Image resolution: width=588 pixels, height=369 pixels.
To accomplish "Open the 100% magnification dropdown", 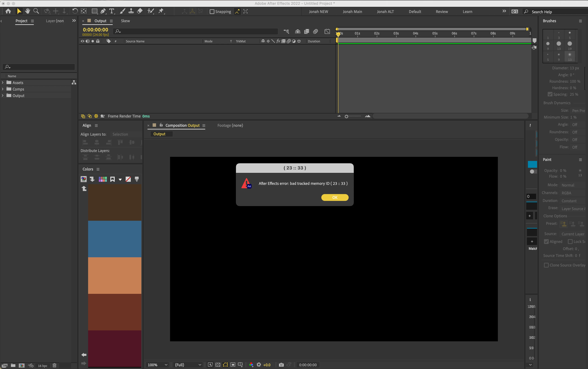I will click(x=158, y=365).
